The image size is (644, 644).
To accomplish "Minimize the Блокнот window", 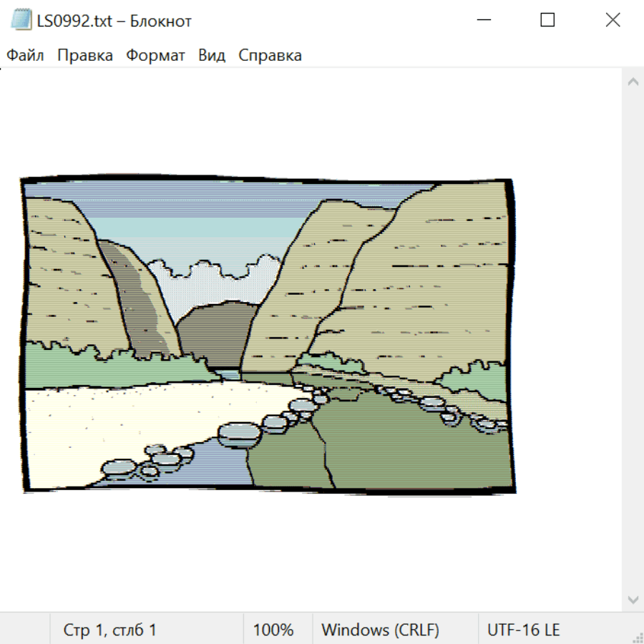I will [x=484, y=20].
